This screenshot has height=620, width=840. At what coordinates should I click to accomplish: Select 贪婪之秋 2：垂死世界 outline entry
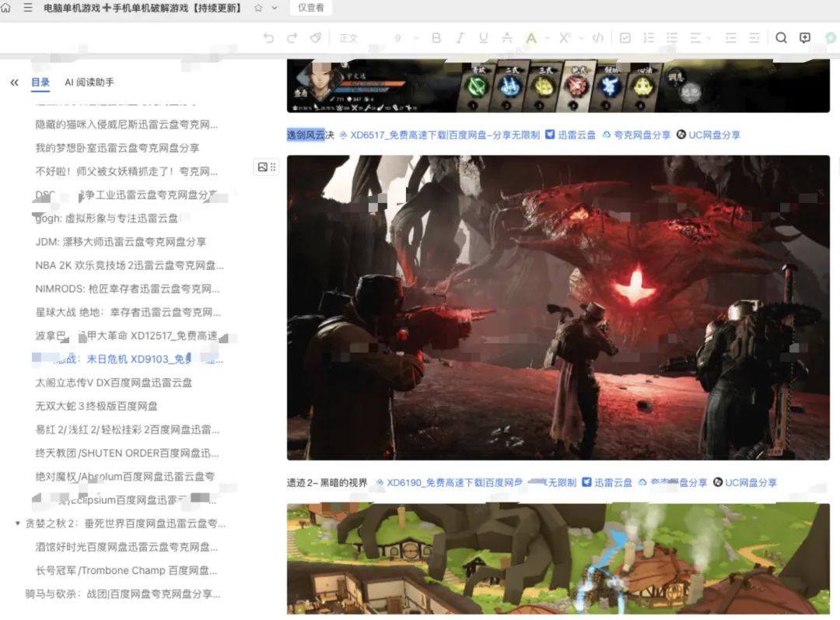point(125,524)
